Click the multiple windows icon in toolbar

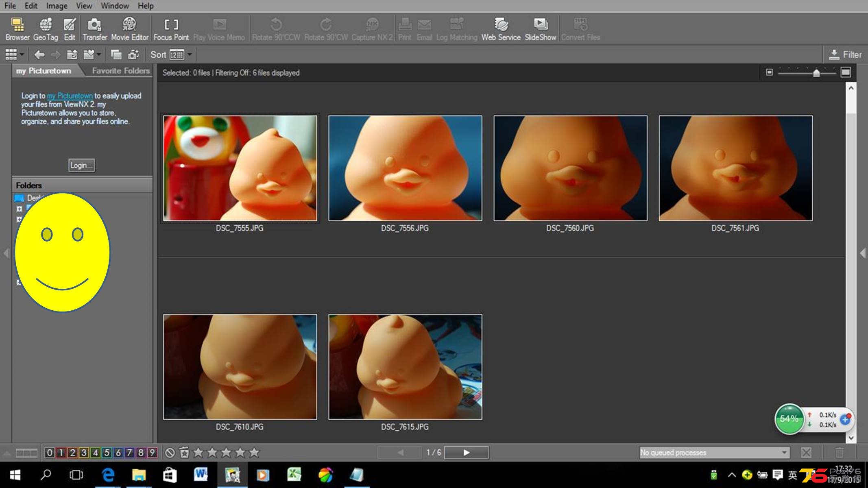(116, 54)
